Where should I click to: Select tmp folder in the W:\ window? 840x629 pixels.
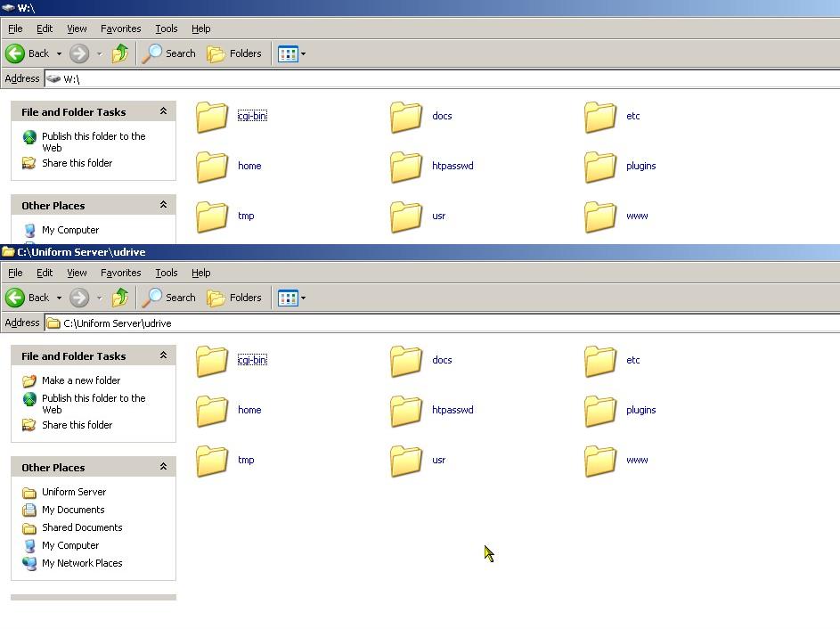[225, 216]
